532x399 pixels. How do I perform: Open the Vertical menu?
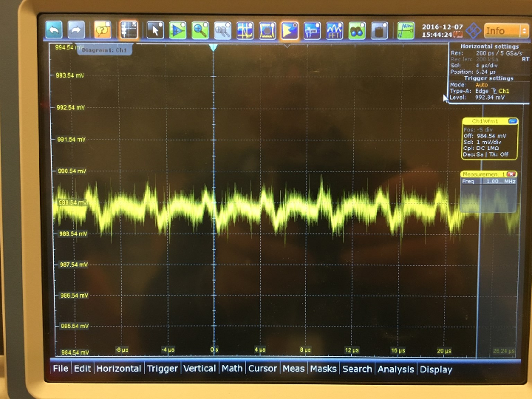click(199, 369)
